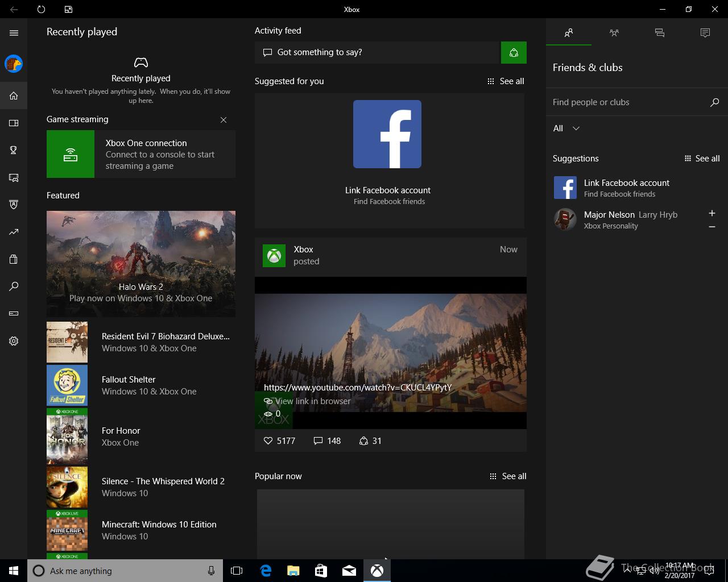The height and width of the screenshot is (582, 728).
Task: Add Major Nelson as friend with plus
Action: 712,213
